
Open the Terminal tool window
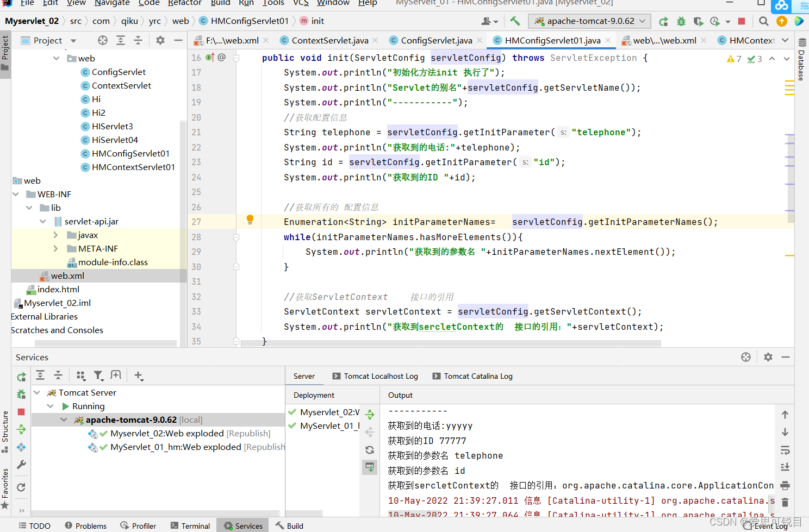[x=190, y=525]
